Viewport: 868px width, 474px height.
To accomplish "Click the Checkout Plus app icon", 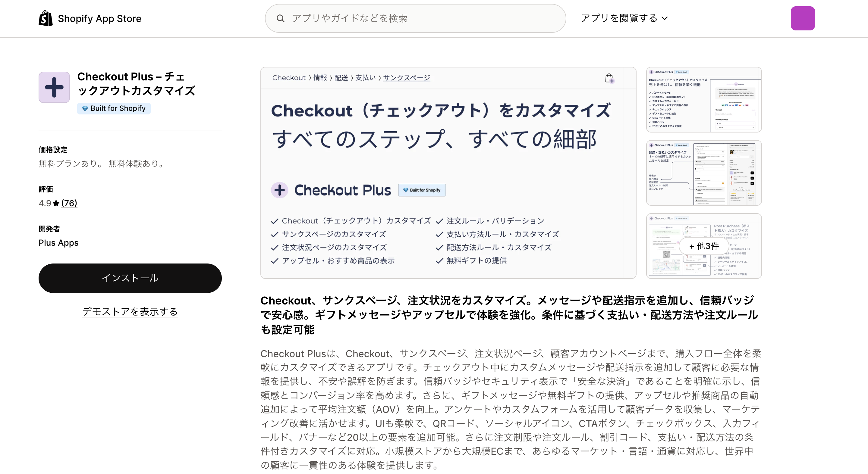I will pyautogui.click(x=54, y=87).
